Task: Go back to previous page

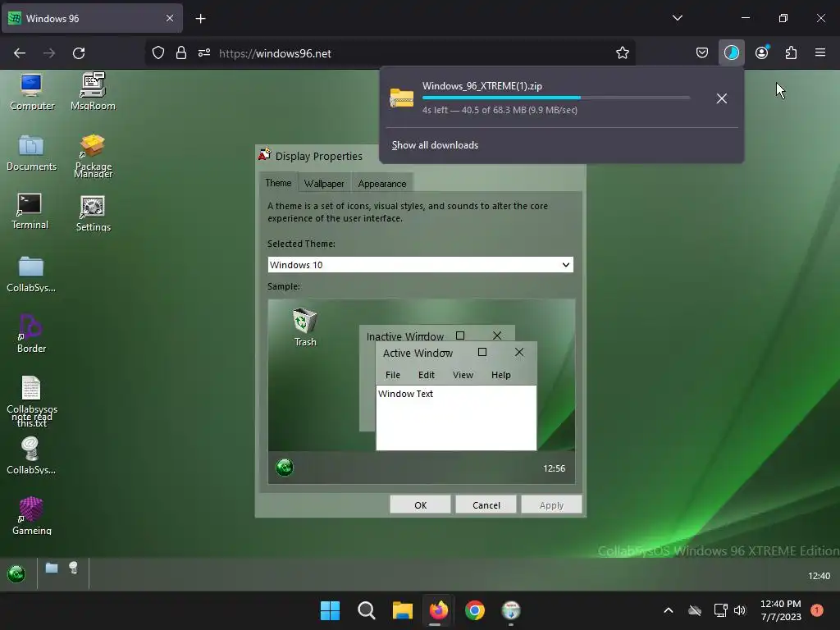Action: pos(20,53)
